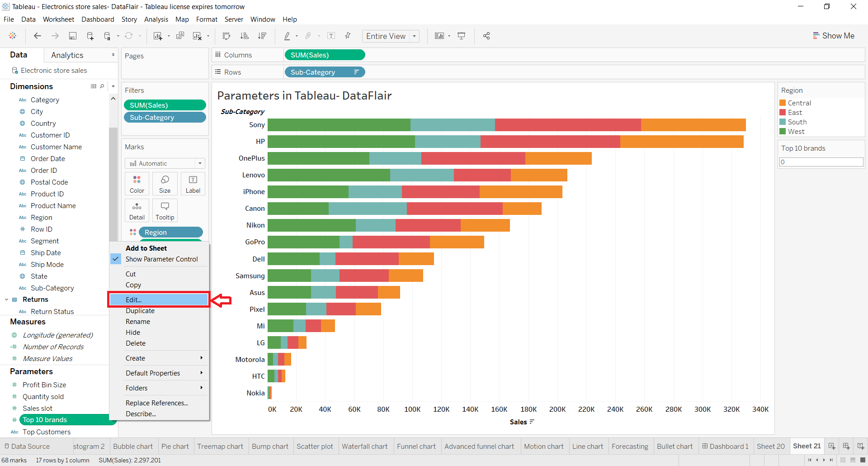Click the Clear Sheet toolbar icon
The width and height of the screenshot is (868, 466).
(x=198, y=36)
